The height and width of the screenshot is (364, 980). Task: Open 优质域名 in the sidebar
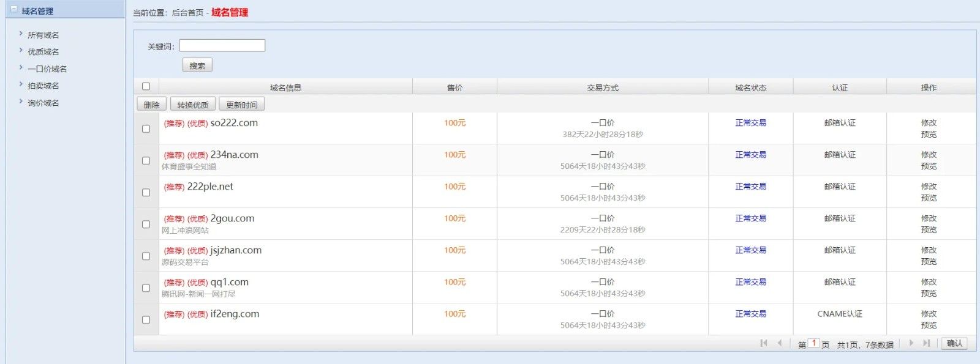(43, 52)
